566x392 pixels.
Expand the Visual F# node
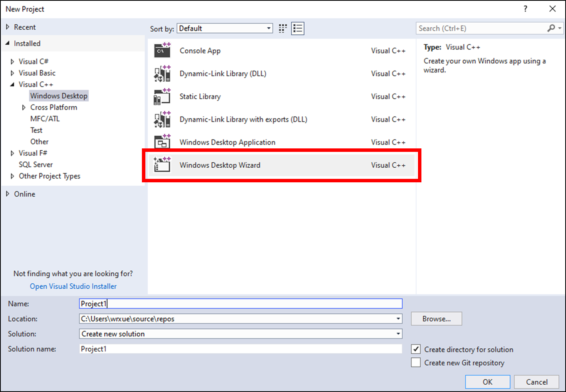(x=12, y=153)
